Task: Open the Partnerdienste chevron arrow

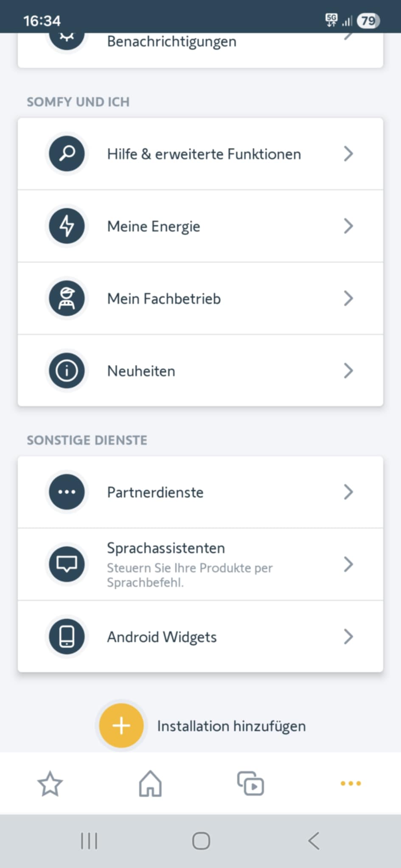Action: (x=348, y=492)
